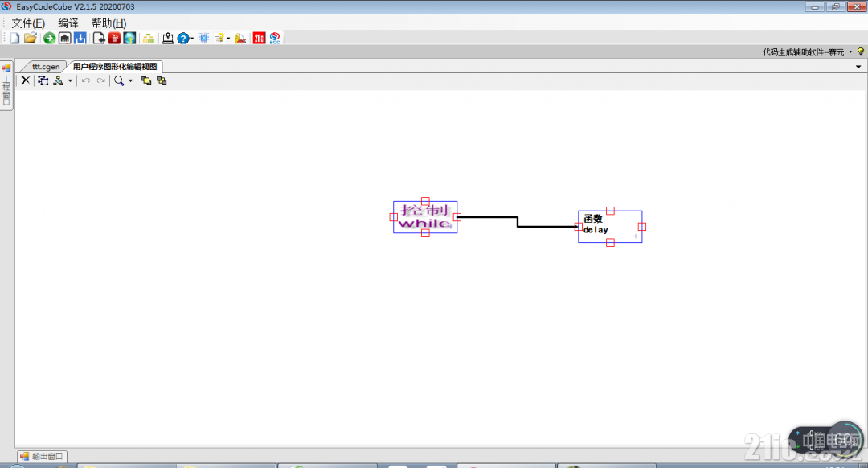The height and width of the screenshot is (468, 868).
Task: Click the redo arrow icon
Action: click(x=100, y=81)
